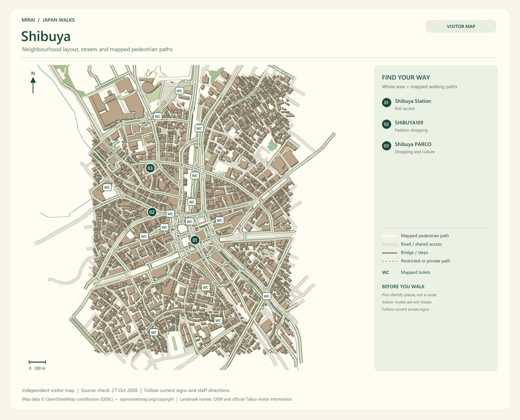This screenshot has width=520, height=420.
Task: Click the map pin numbered 02
Action: click(152, 212)
